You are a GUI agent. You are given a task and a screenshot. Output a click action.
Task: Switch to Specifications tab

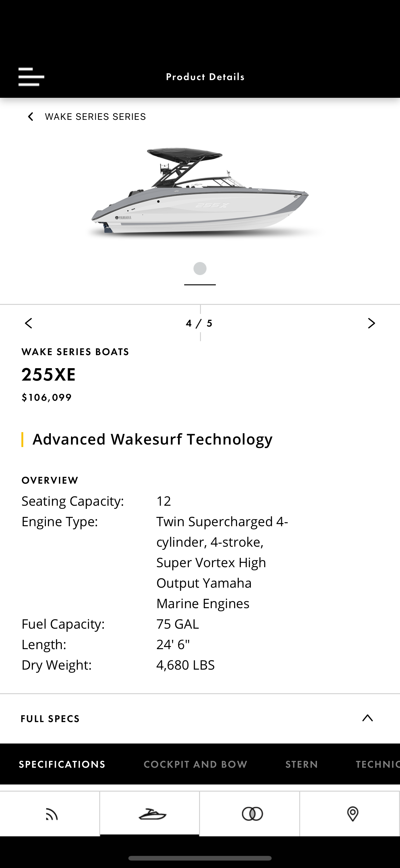click(62, 764)
